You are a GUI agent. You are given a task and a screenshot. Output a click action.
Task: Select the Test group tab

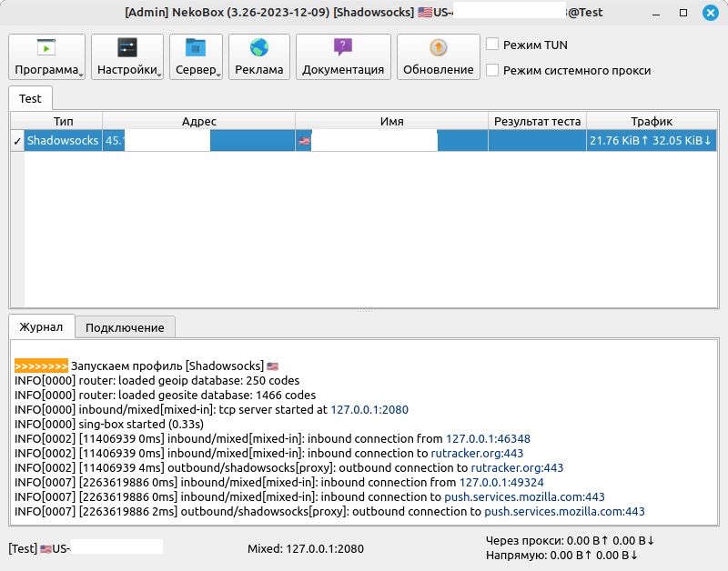click(x=31, y=98)
